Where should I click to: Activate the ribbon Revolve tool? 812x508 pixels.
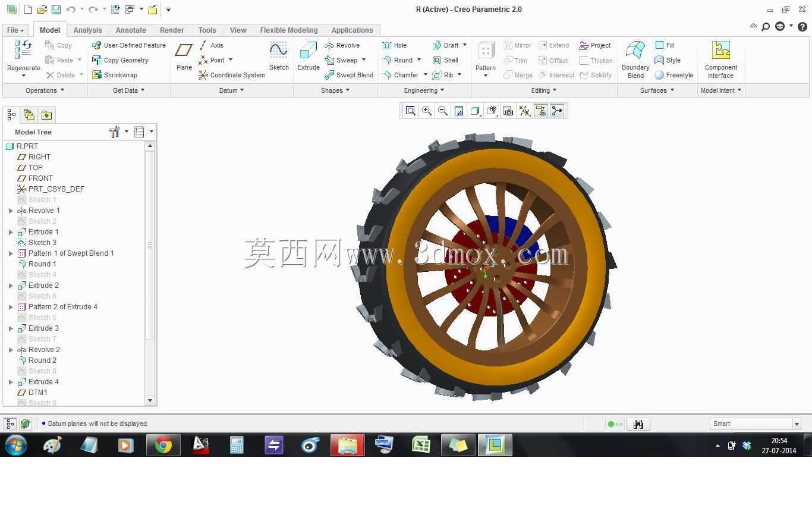click(x=342, y=45)
